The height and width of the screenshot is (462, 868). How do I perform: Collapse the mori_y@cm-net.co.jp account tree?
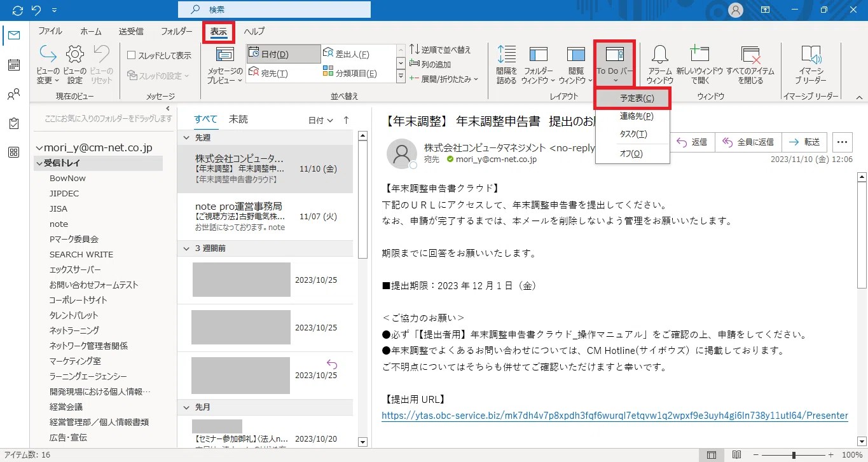pos(39,148)
